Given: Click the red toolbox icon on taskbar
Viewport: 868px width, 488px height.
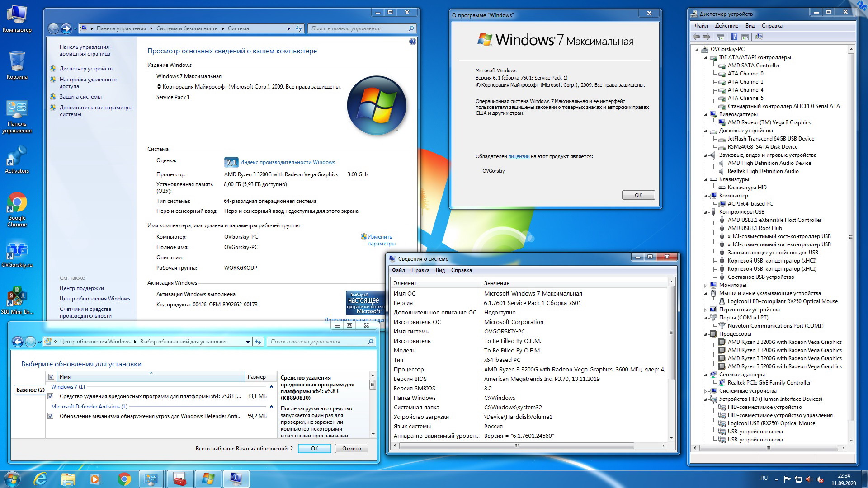Looking at the screenshot, I should coord(180,479).
